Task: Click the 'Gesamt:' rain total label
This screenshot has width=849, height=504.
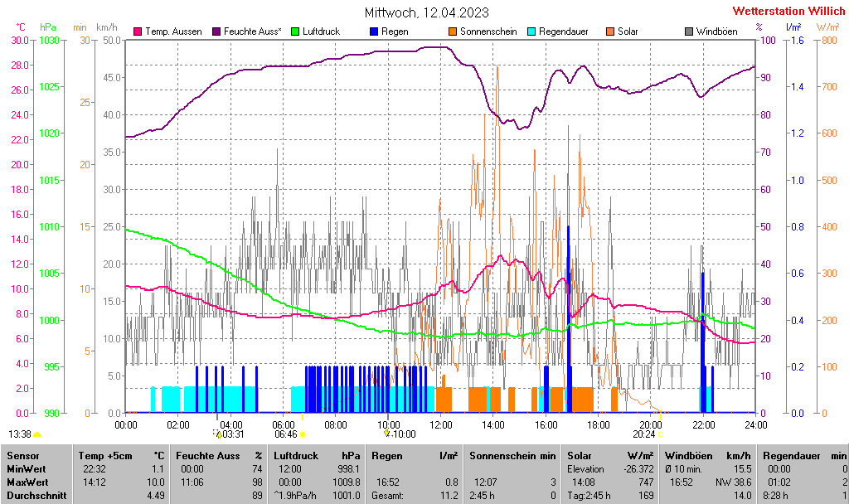Action: (387, 495)
